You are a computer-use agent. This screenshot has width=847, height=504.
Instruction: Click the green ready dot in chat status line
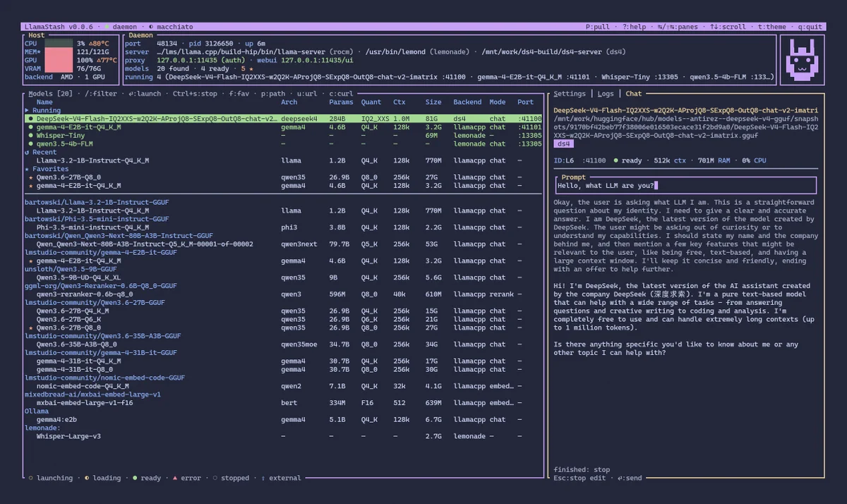(x=615, y=160)
